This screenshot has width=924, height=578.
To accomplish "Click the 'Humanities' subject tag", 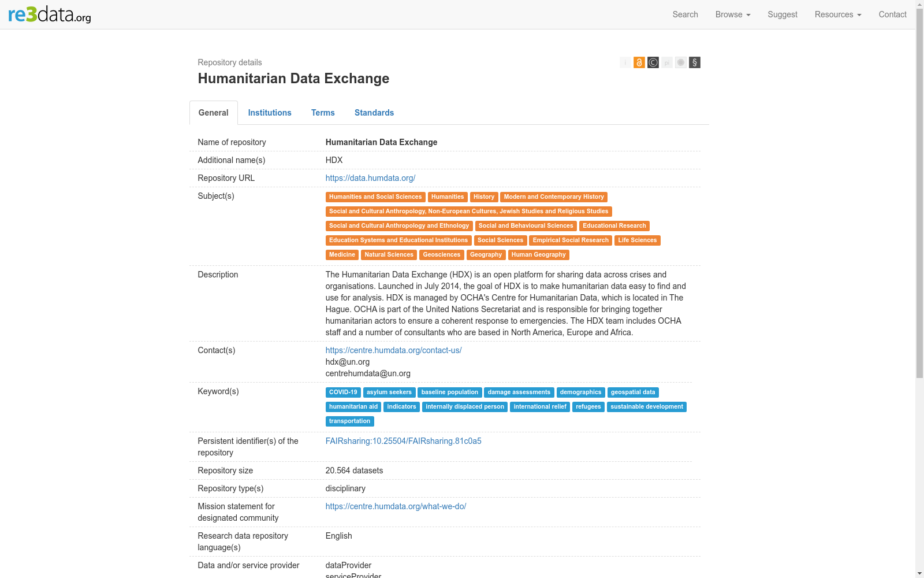I will pos(448,197).
